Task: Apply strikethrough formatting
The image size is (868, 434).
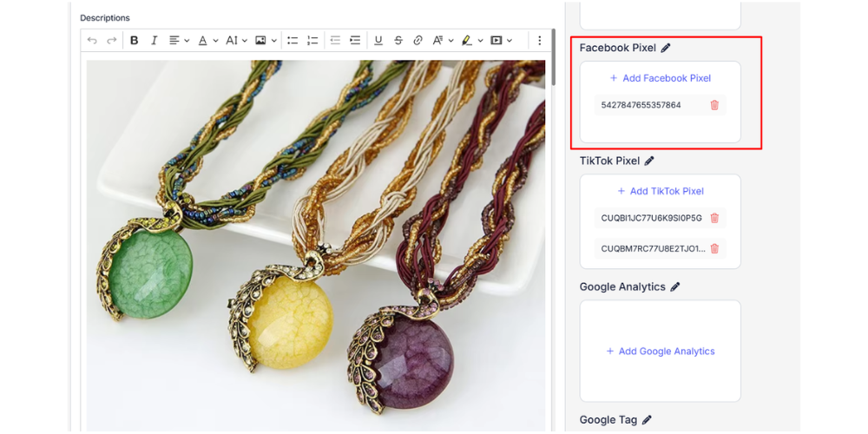Action: (x=398, y=41)
